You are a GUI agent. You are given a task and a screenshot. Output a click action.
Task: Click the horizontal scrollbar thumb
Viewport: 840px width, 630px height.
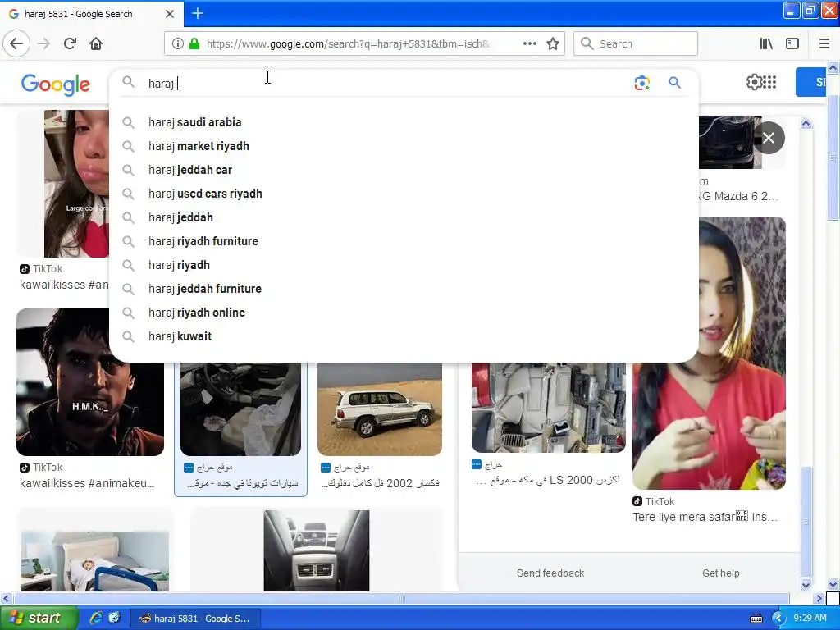point(401,598)
